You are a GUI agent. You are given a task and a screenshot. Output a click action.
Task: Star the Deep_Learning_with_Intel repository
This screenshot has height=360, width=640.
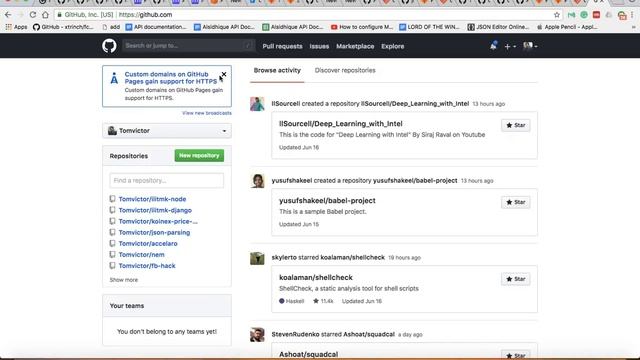click(516, 125)
